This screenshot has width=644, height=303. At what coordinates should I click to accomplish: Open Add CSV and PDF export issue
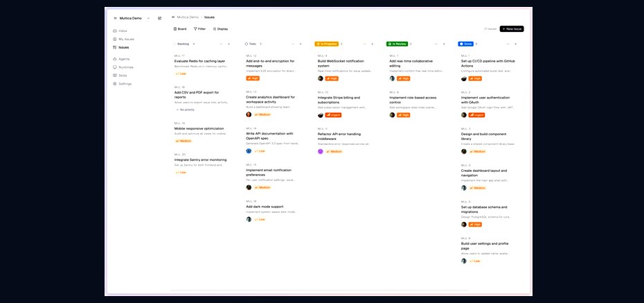[x=197, y=95]
